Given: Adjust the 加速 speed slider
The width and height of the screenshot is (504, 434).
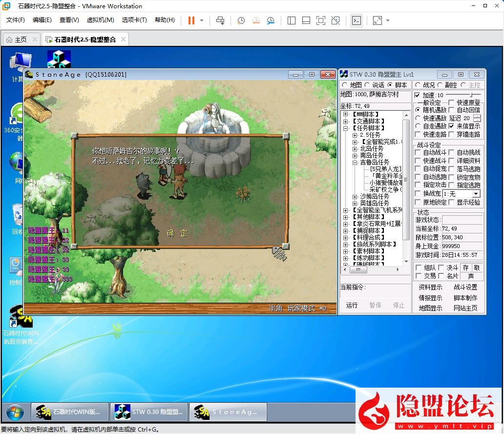Looking at the screenshot, I should coord(471,95).
